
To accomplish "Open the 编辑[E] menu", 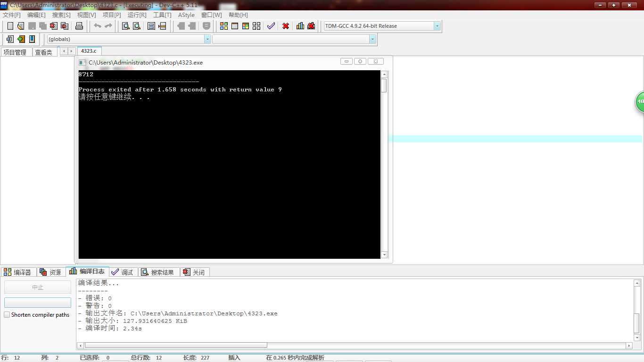I will coord(36,15).
